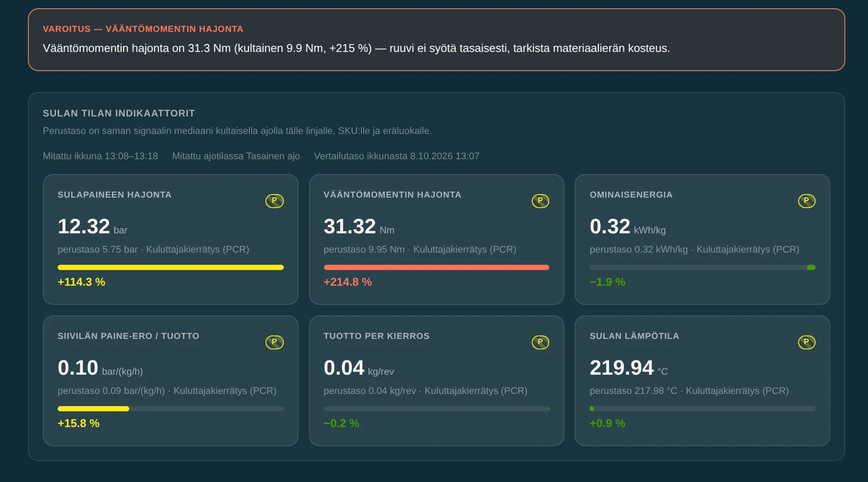Click 'Mitattu ikkuna 13:08–13:18' text
The image size is (868, 482).
point(100,156)
